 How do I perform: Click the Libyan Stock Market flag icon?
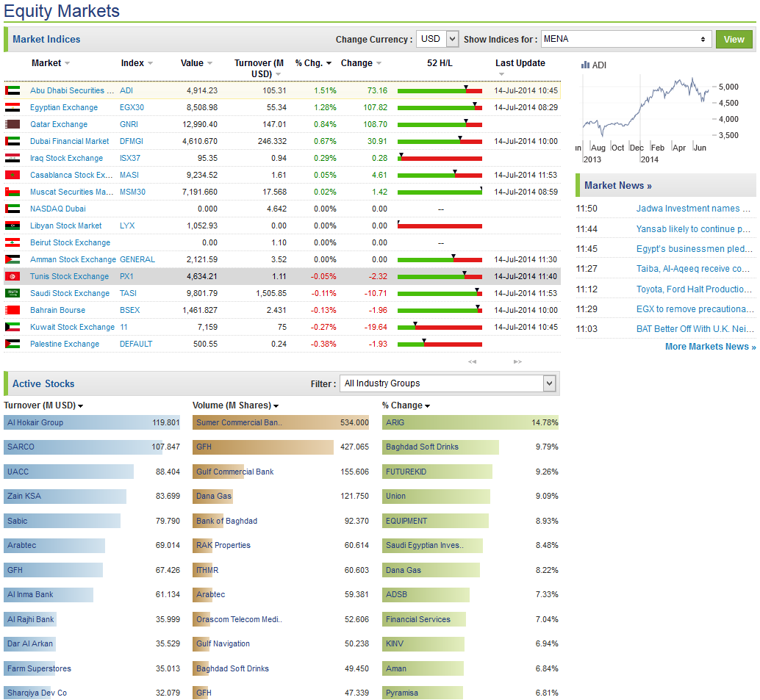(x=12, y=225)
